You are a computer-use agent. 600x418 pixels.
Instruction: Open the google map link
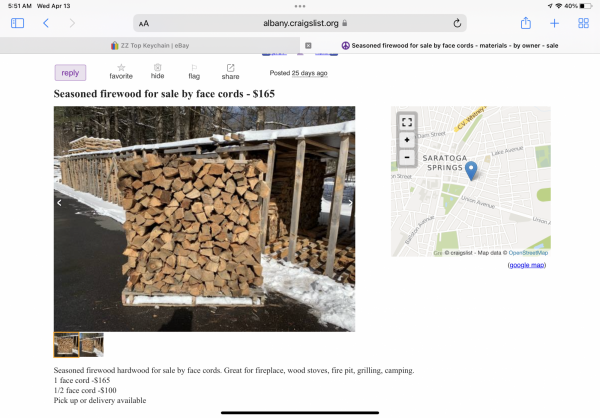coord(527,265)
